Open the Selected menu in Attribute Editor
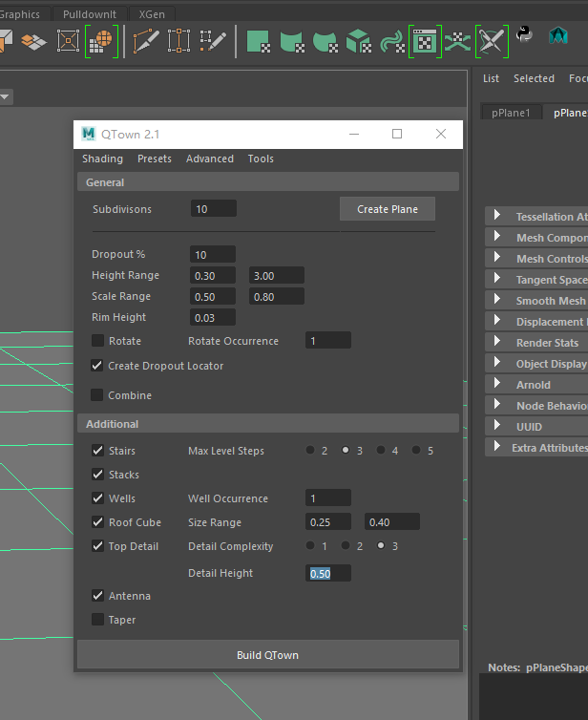 [534, 78]
